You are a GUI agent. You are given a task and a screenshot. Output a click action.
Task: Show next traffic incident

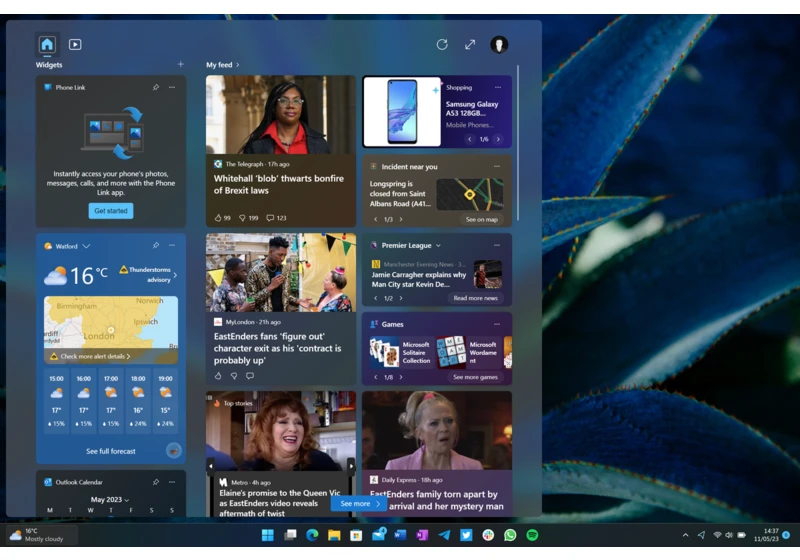pos(401,219)
